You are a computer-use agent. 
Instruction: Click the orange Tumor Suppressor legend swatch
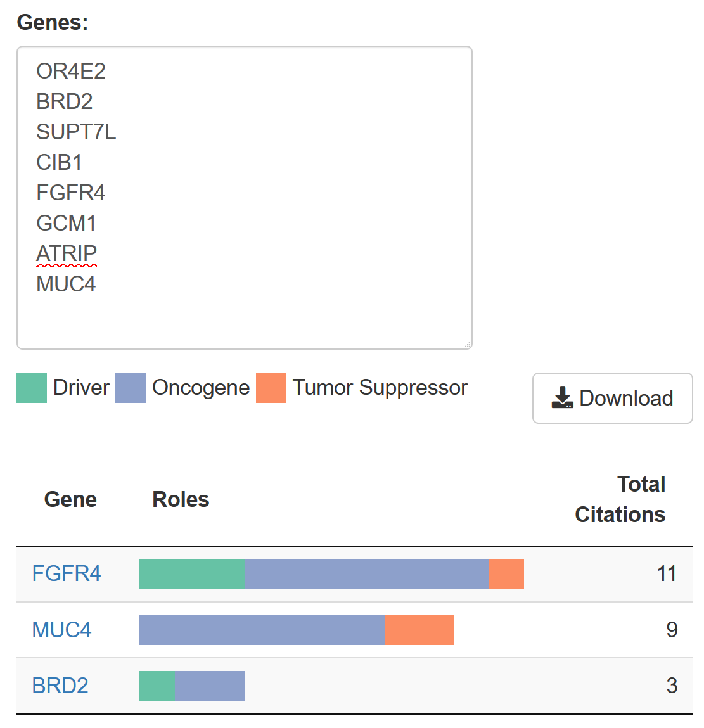pyautogui.click(x=271, y=388)
